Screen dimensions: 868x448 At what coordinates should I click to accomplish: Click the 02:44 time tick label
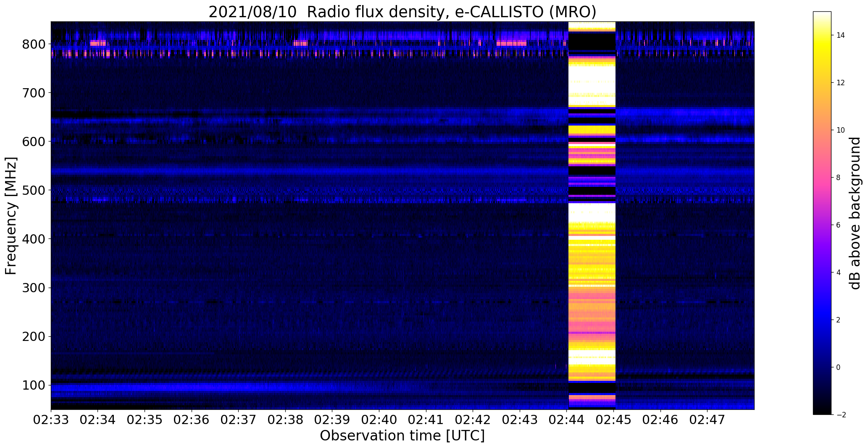click(567, 419)
